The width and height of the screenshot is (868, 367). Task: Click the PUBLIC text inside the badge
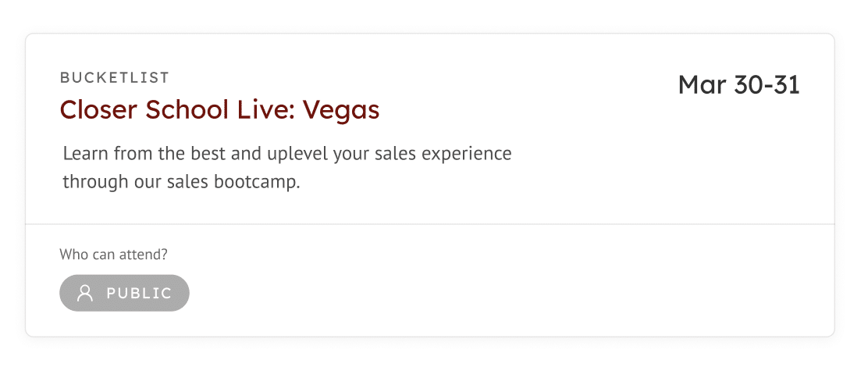[140, 294]
